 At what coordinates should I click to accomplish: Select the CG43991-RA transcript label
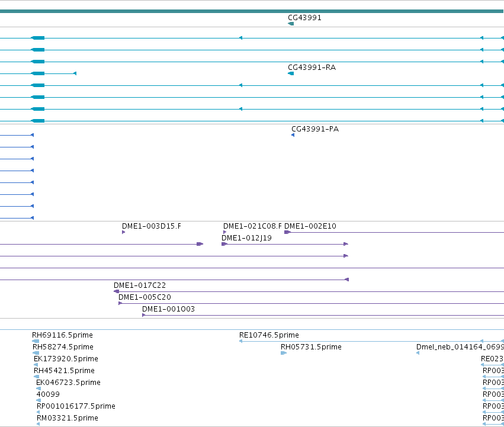(312, 68)
